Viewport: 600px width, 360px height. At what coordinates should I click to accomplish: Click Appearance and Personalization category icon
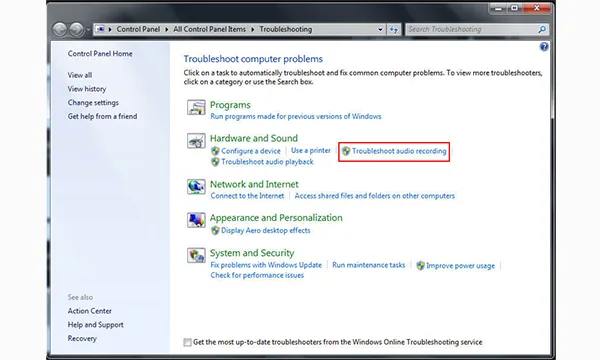tap(196, 220)
